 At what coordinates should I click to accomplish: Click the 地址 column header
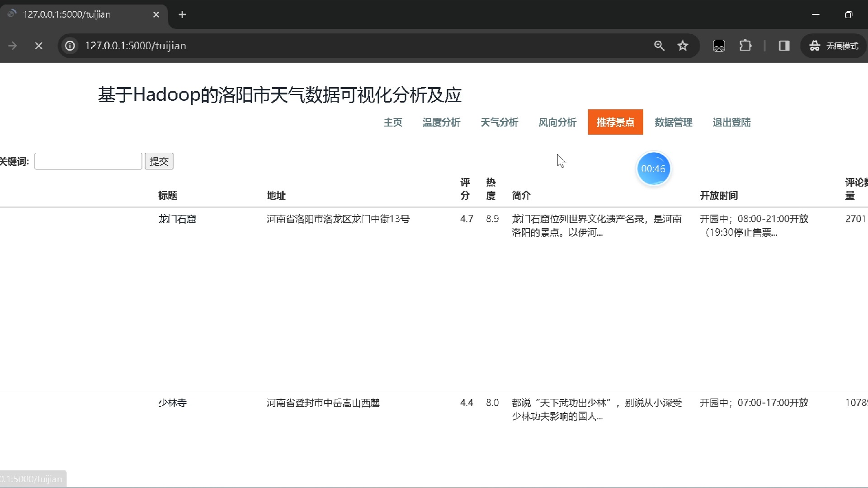click(x=276, y=196)
